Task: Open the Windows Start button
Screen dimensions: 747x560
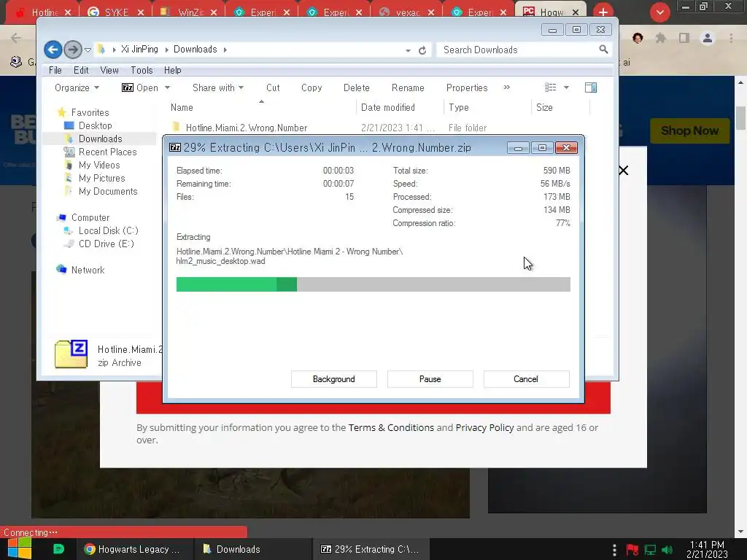Action: [20, 549]
